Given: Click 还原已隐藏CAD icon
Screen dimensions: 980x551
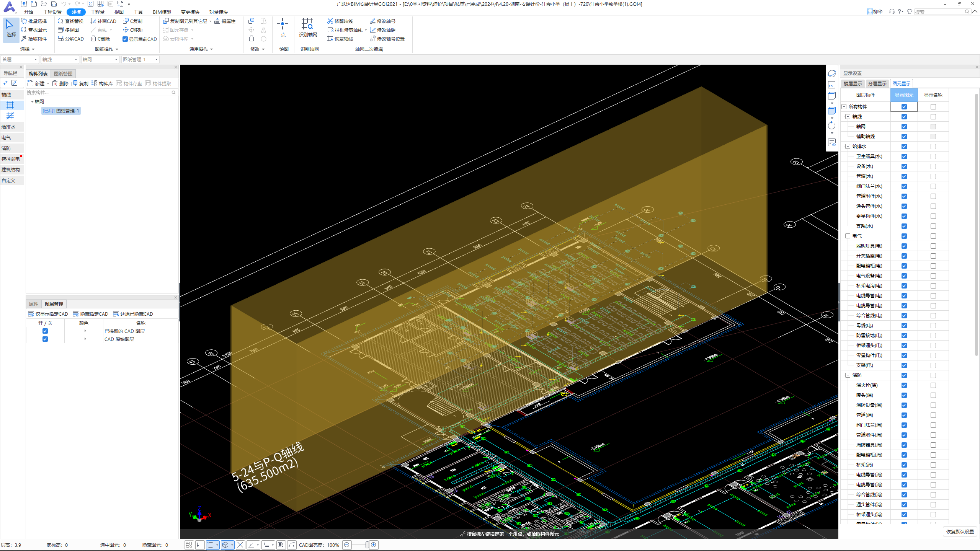Looking at the screenshot, I should [x=116, y=314].
